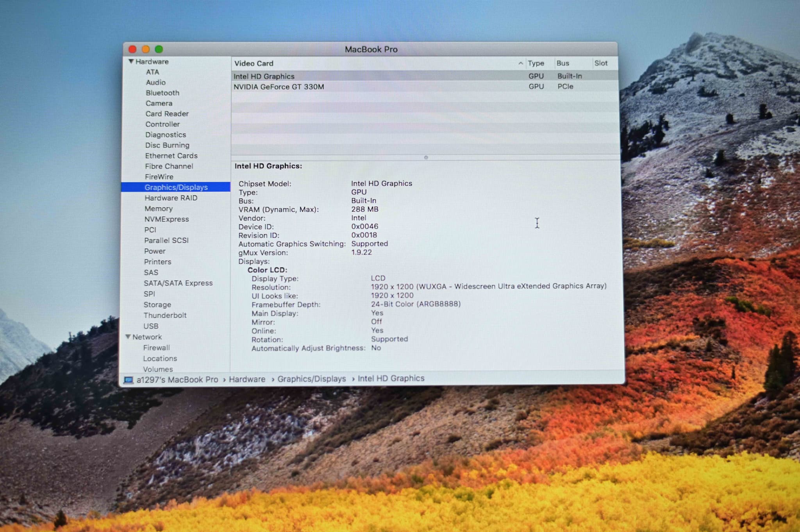Click the Built-In bus cell in table
This screenshot has width=800, height=532.
click(570, 76)
